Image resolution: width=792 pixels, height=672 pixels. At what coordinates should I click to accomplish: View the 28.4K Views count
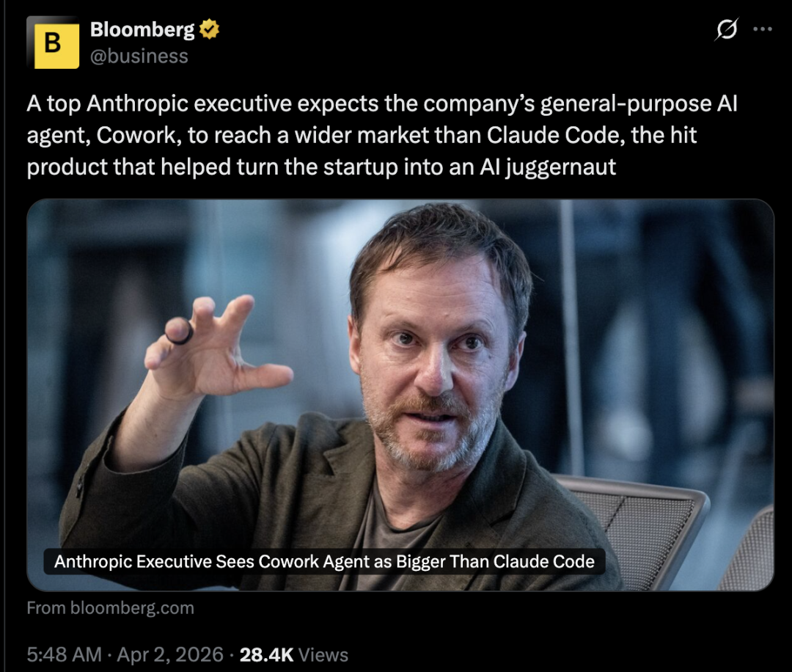pyautogui.click(x=294, y=654)
